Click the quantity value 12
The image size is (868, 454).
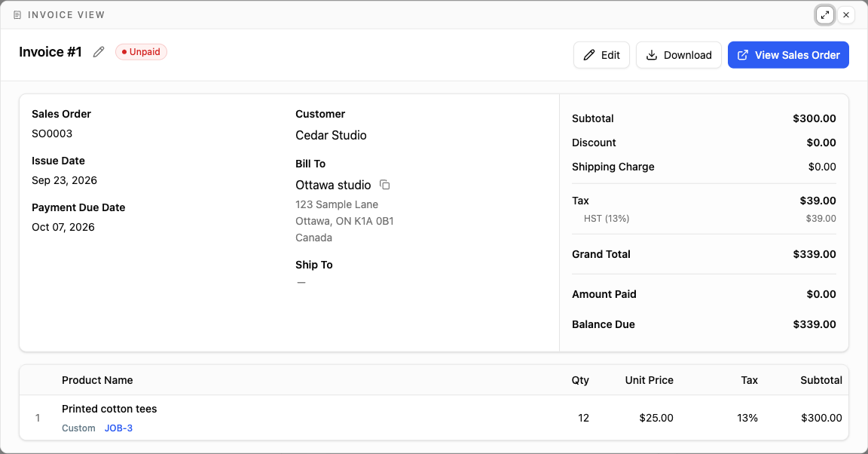coord(583,418)
